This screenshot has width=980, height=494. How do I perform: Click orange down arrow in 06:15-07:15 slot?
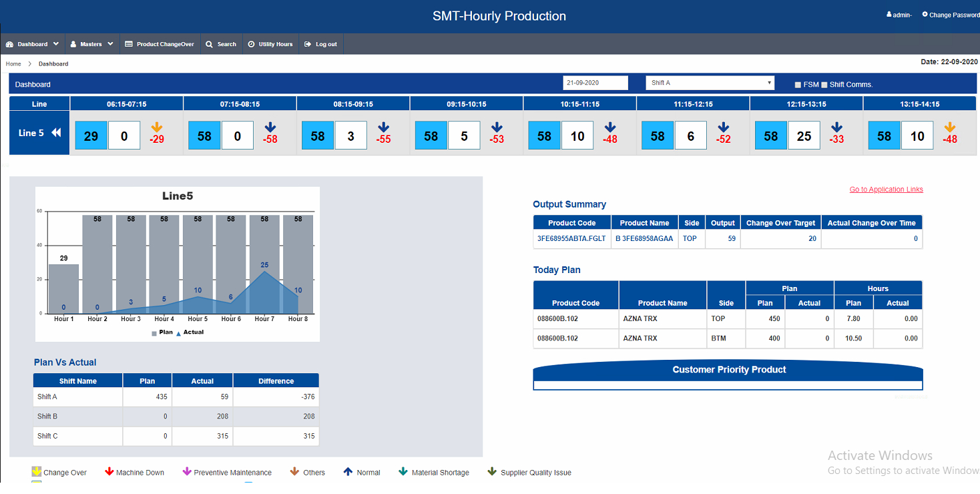click(x=157, y=127)
